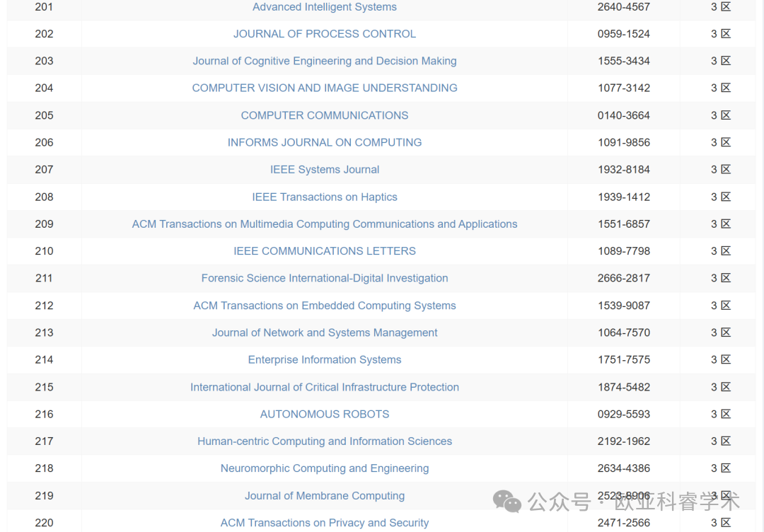Click row number 219
Image resolution: width=764 pixels, height=532 pixels.
[x=44, y=496]
